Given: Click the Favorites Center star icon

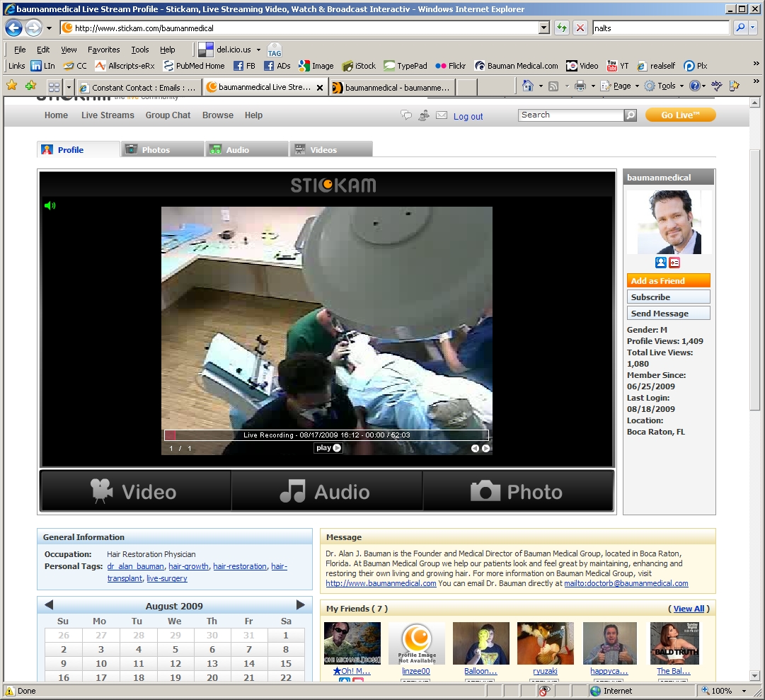Looking at the screenshot, I should pos(12,86).
